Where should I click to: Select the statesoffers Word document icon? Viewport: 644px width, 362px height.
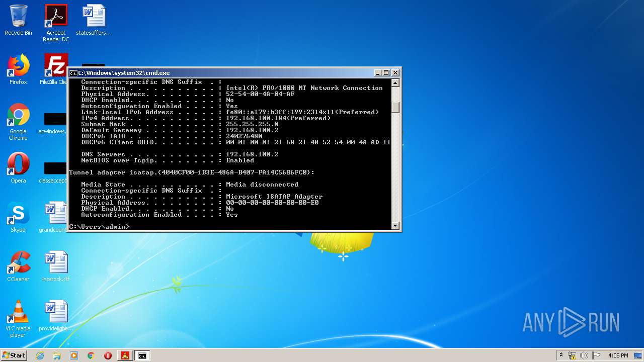[94, 20]
